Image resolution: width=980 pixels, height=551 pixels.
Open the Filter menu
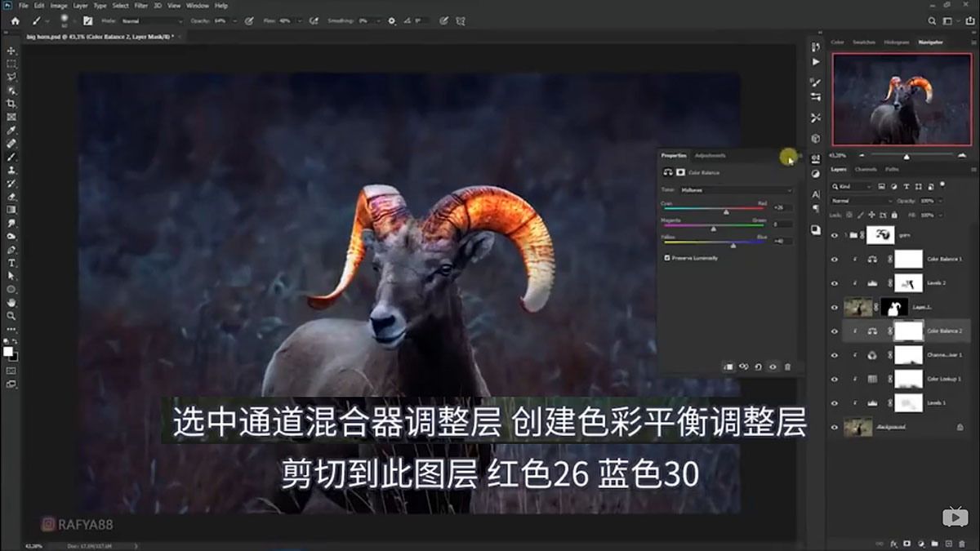[140, 5]
